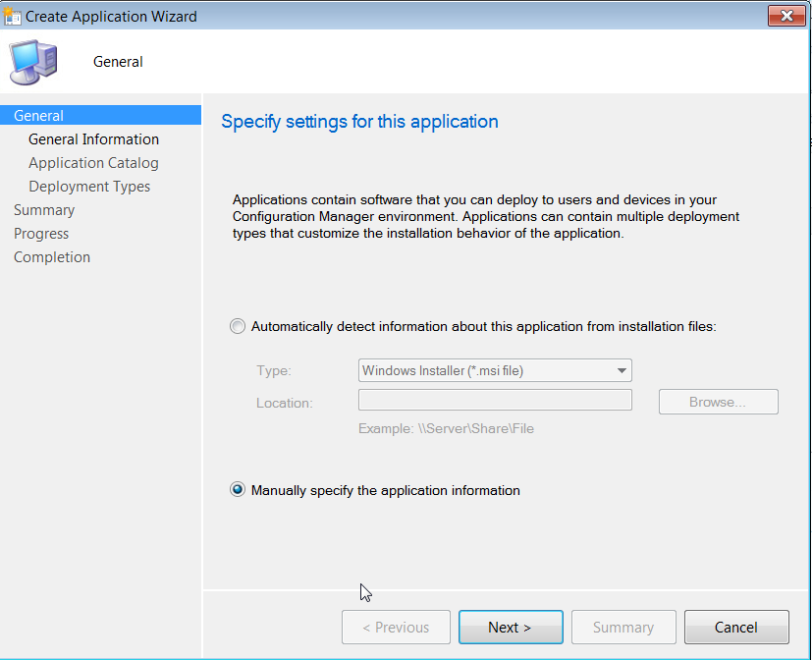
Task: Open the Type dropdown Windows Installer
Action: (495, 370)
